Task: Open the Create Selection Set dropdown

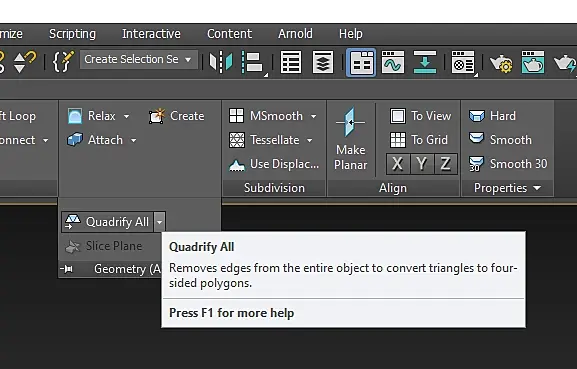Action: click(x=139, y=59)
